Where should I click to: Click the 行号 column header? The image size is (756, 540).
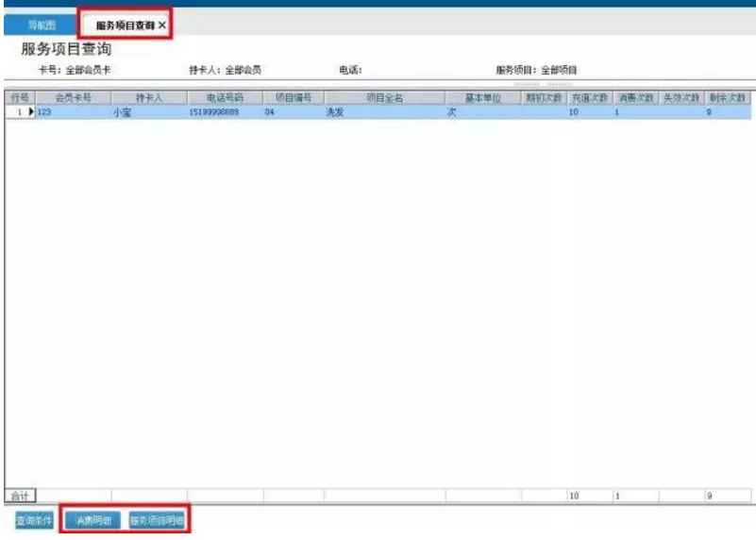coord(20,98)
